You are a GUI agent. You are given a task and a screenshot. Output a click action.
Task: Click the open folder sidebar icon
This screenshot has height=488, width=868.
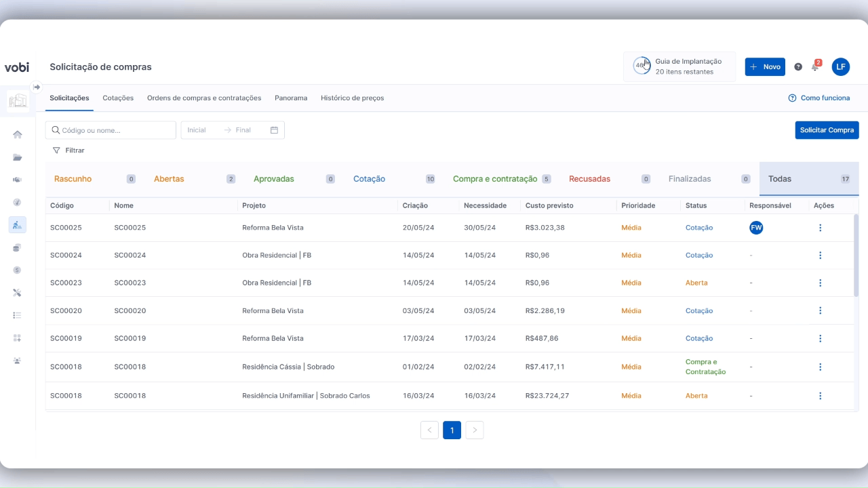click(x=18, y=157)
